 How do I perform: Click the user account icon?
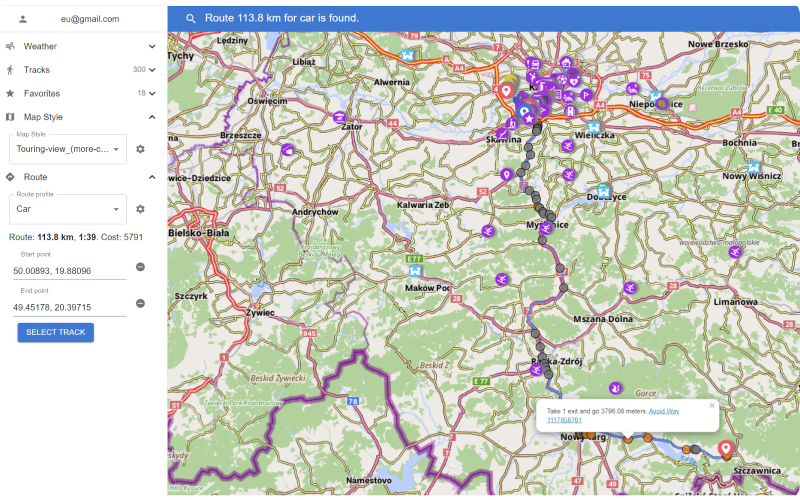pos(23,19)
